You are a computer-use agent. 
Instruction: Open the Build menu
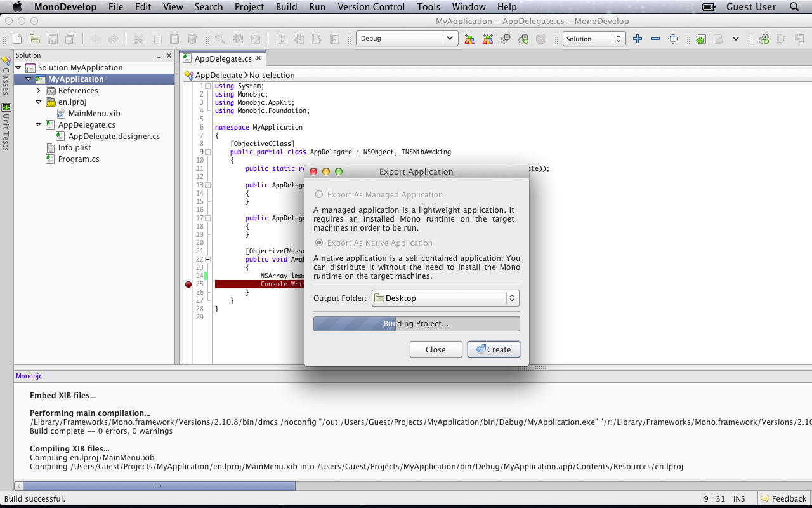click(x=286, y=7)
